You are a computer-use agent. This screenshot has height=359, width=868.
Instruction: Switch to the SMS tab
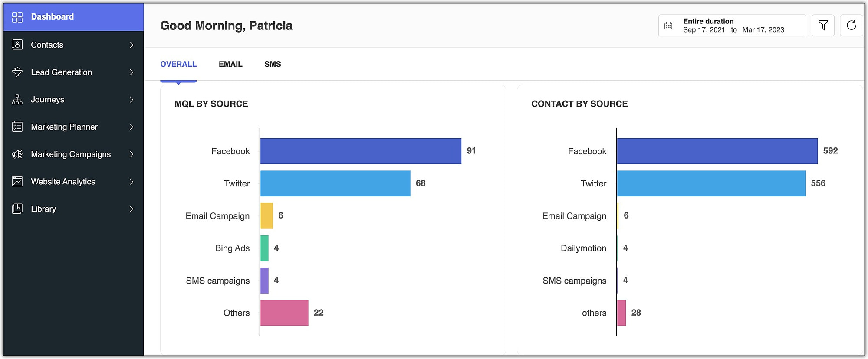click(x=273, y=64)
